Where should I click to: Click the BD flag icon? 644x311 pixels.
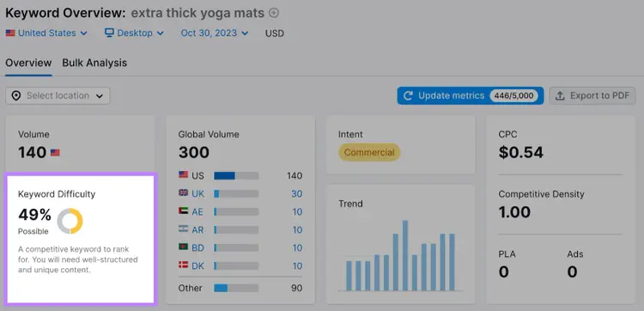pos(183,247)
